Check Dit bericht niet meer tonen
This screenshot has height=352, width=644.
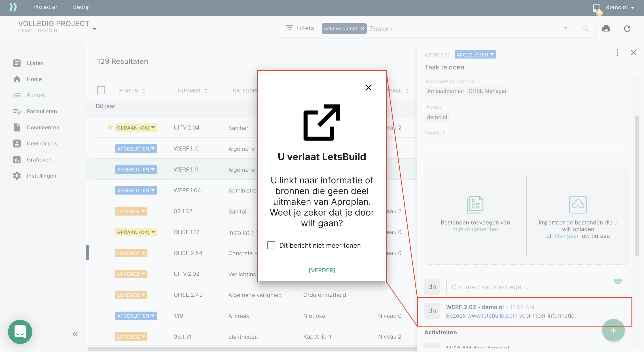[x=271, y=245]
